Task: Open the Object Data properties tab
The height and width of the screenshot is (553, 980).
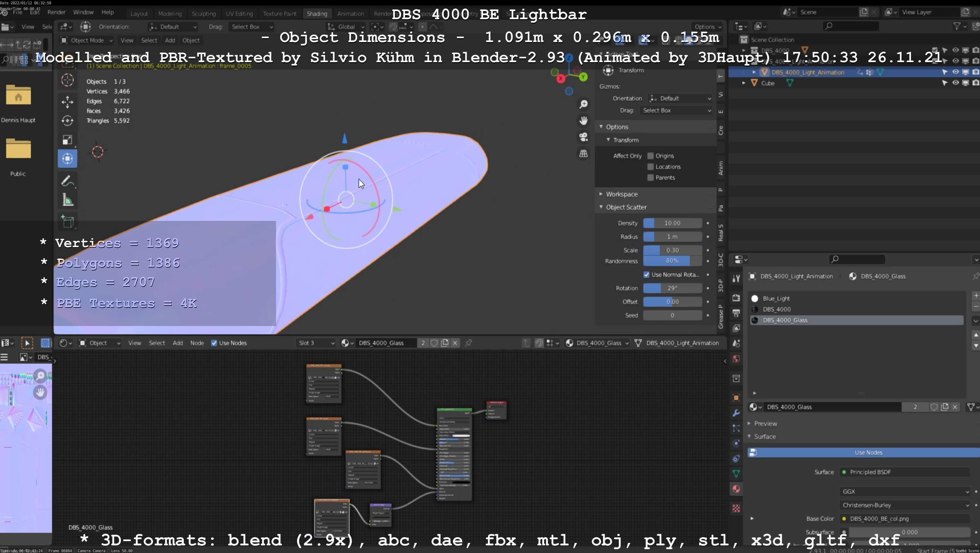Action: click(x=736, y=473)
